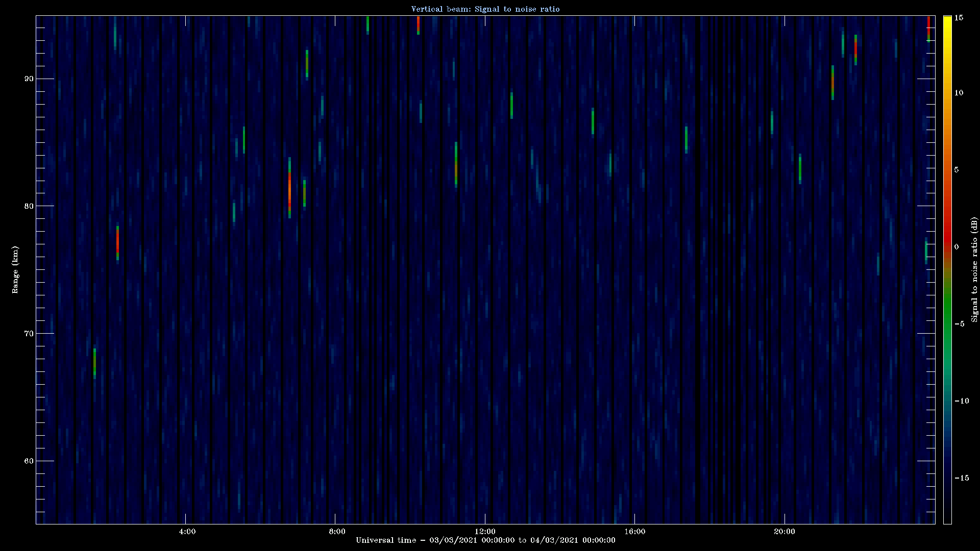
Task: Click the '5' colorbar tick value
Action: coord(957,170)
